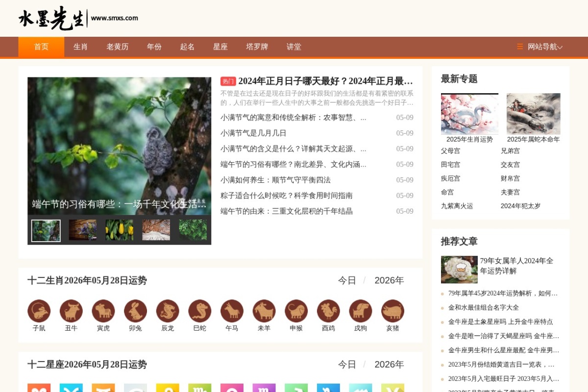The width and height of the screenshot is (588, 392).
Task: Open headline 2024年正月日子哪天最好
Action: (x=326, y=81)
